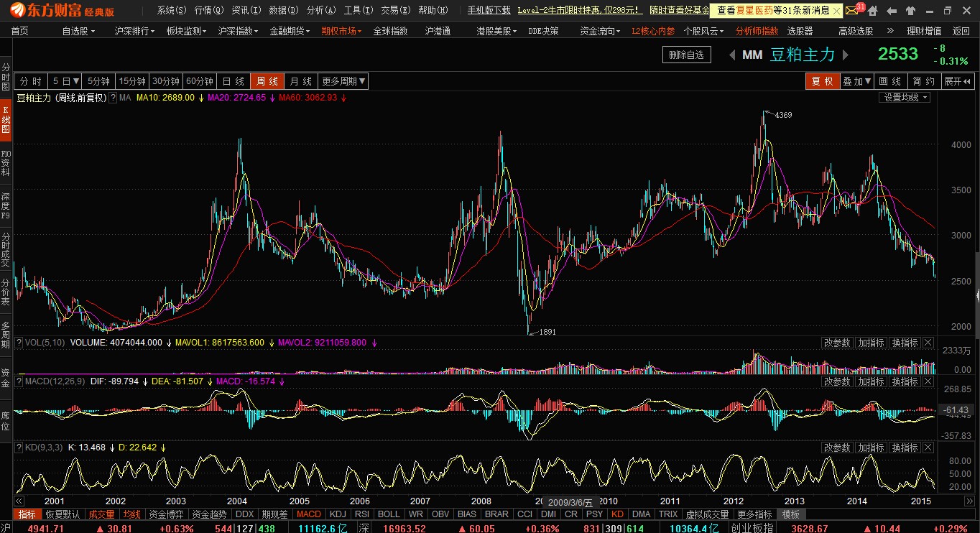Image resolution: width=980 pixels, height=533 pixels.
Task: Click the back arrow icon in title bar
Action: (892, 11)
